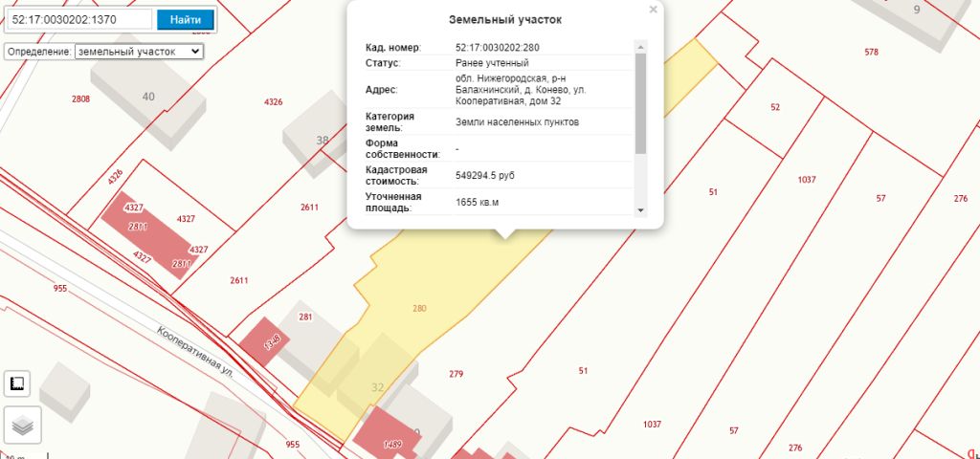Select parcel 2808 on the map
Image resolution: width=980 pixels, height=459 pixels.
[81, 98]
